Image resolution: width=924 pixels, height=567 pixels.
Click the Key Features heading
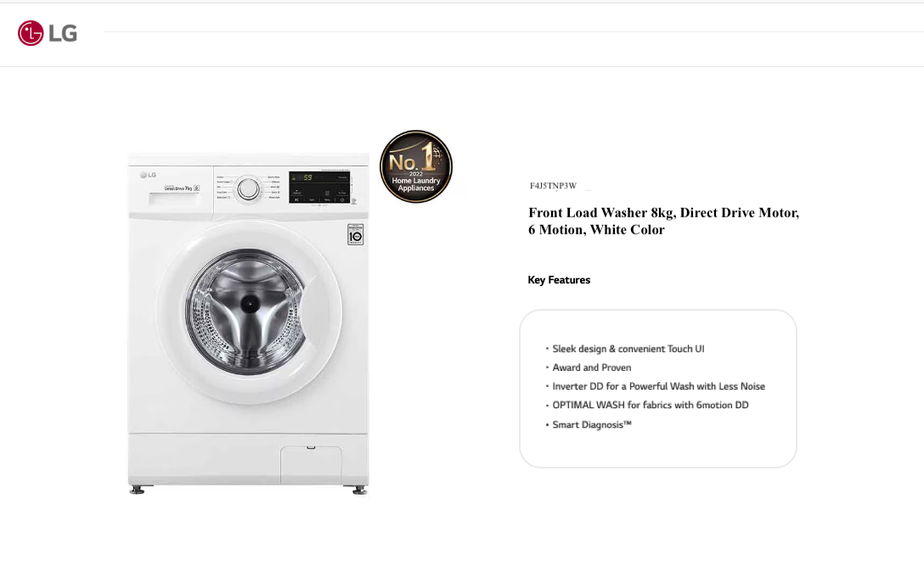[x=559, y=279]
